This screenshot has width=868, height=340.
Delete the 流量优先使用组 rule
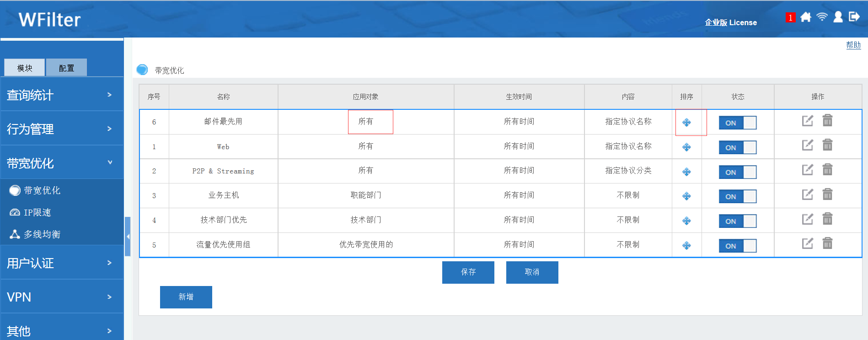(x=827, y=243)
